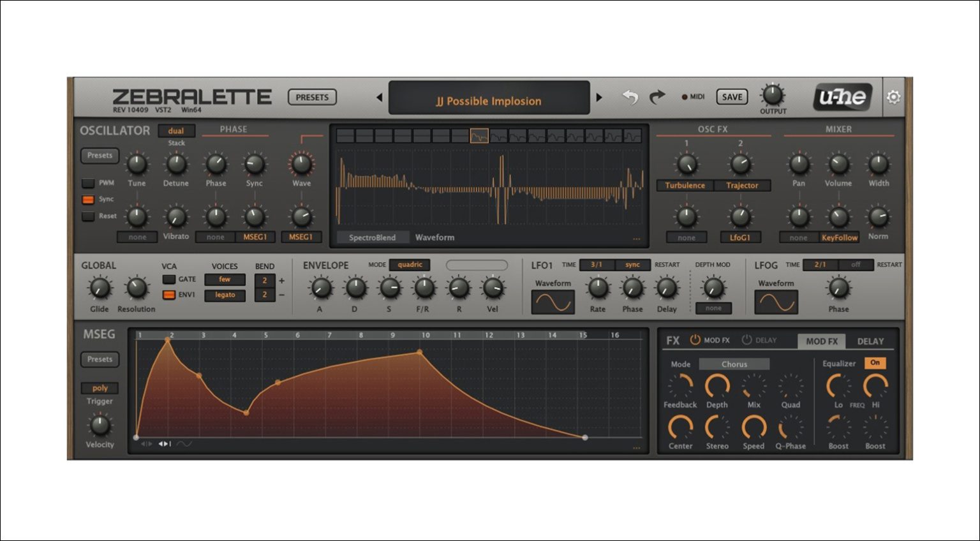The height and width of the screenshot is (541, 980).
Task: Open the Chorus mode selector
Action: 734,364
